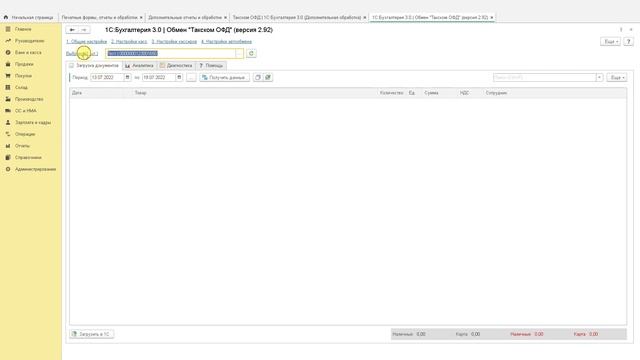The width and height of the screenshot is (640, 360).
Task: Open the Банк и касса section
Action: pos(28,53)
